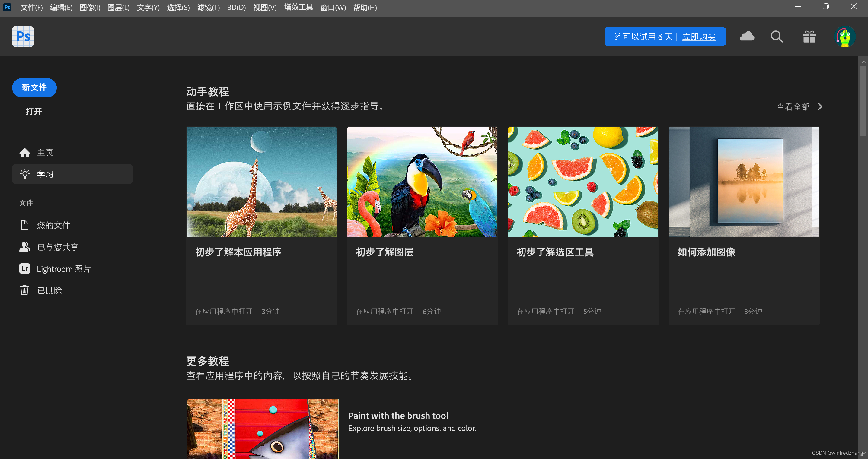868x459 pixels.
Task: Click the 初步了解选区工具 title
Action: pos(555,252)
